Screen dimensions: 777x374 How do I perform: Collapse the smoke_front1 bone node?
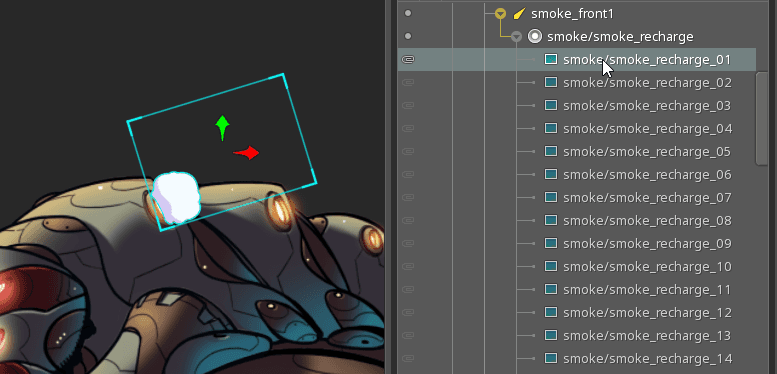click(x=500, y=14)
